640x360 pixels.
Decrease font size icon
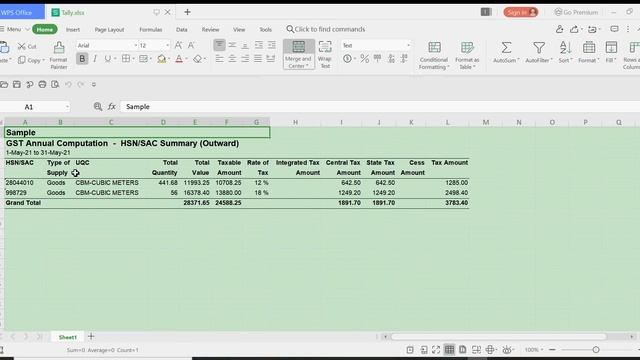(191, 45)
